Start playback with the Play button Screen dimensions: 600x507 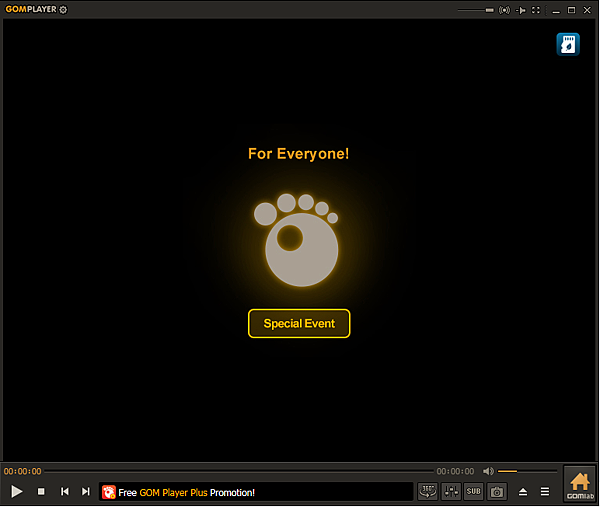point(16,492)
